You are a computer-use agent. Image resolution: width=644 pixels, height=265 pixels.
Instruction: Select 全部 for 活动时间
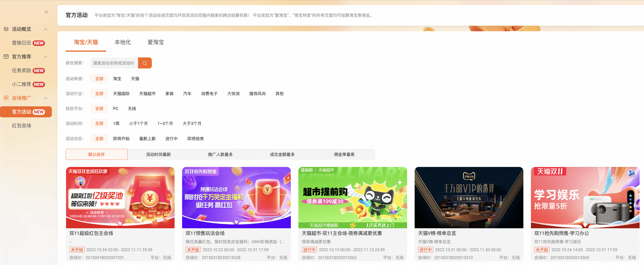[99, 123]
